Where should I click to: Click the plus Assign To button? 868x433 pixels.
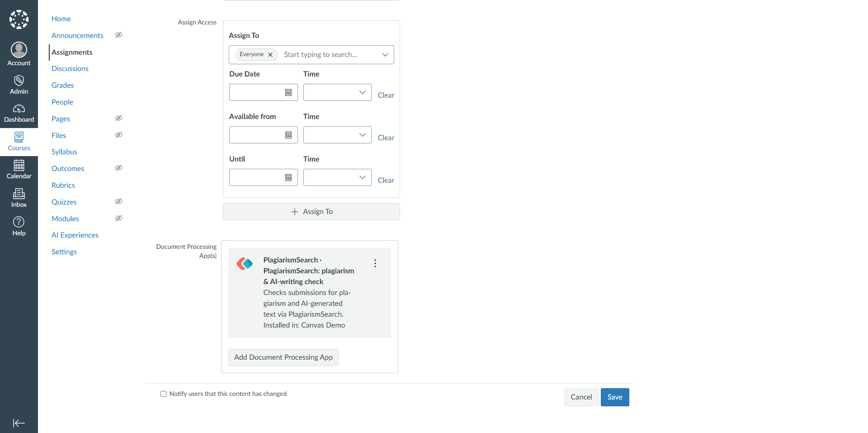pyautogui.click(x=311, y=212)
